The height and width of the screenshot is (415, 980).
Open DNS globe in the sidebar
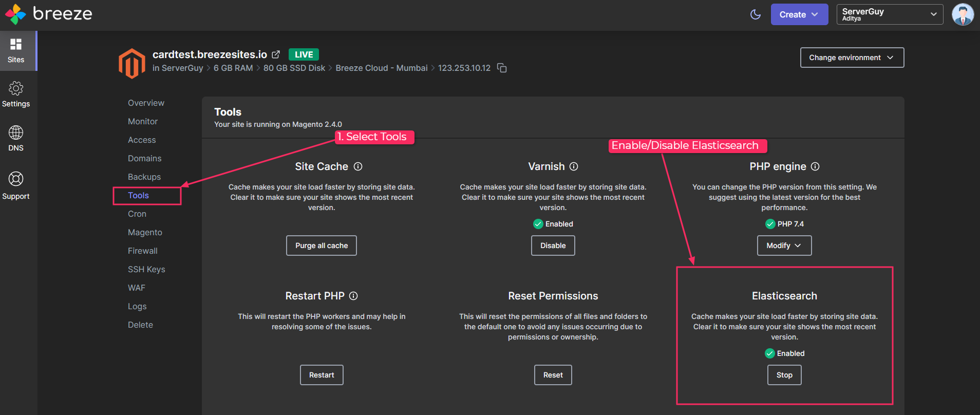[16, 139]
